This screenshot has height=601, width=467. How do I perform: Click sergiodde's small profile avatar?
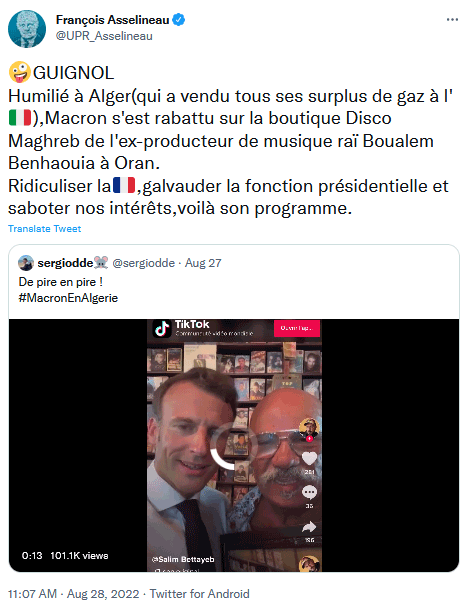pos(26,263)
